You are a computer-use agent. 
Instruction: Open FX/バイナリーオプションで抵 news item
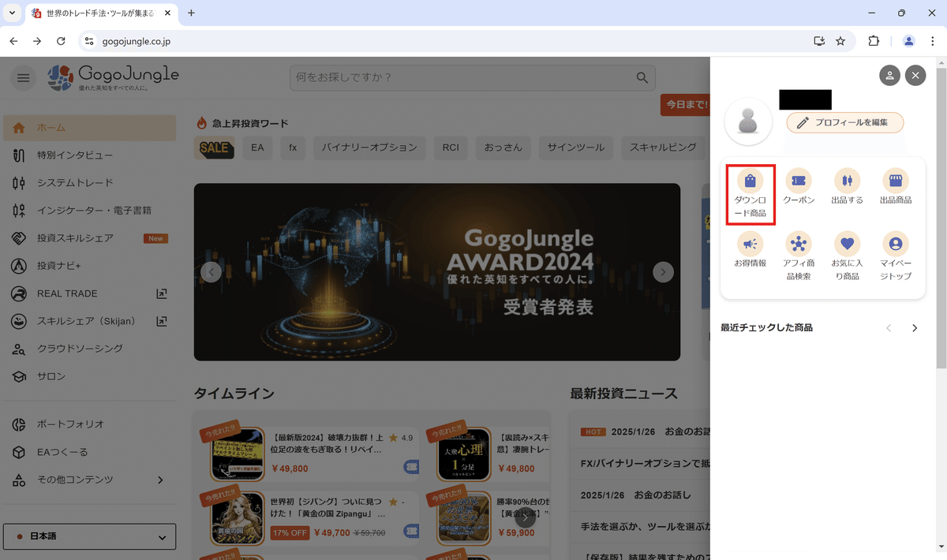pyautogui.click(x=646, y=463)
